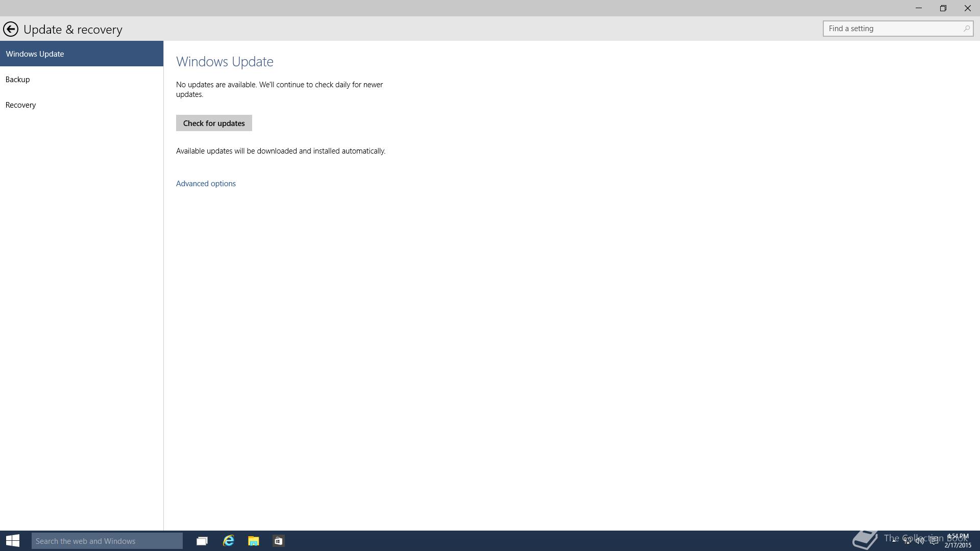Show hidden tray icons
The image size is (980, 551).
pyautogui.click(x=894, y=540)
